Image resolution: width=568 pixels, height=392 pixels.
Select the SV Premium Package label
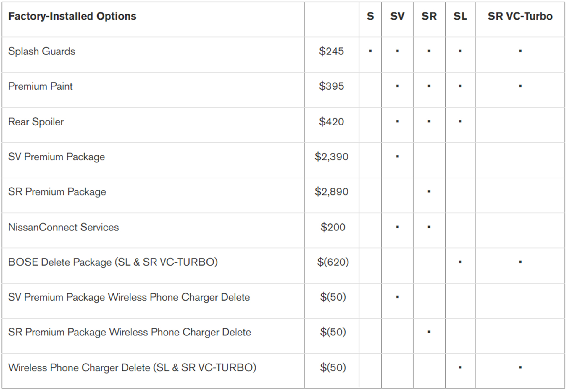(x=57, y=157)
